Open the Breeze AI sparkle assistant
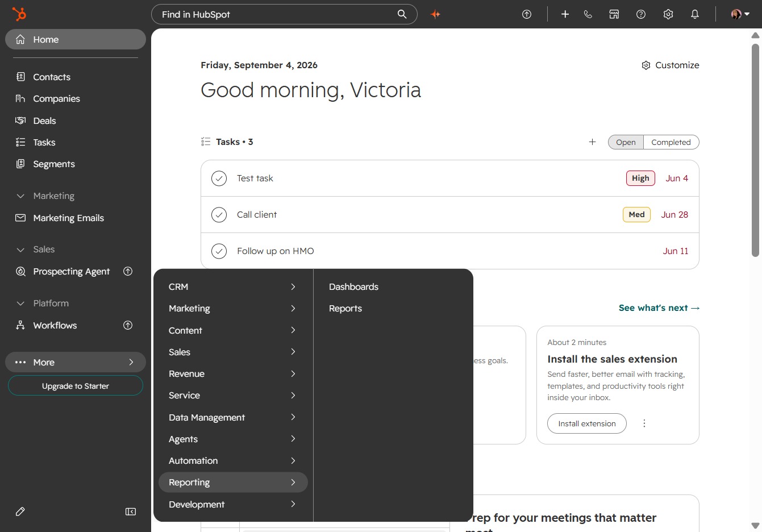Screen dimensions: 762x532 (436, 14)
